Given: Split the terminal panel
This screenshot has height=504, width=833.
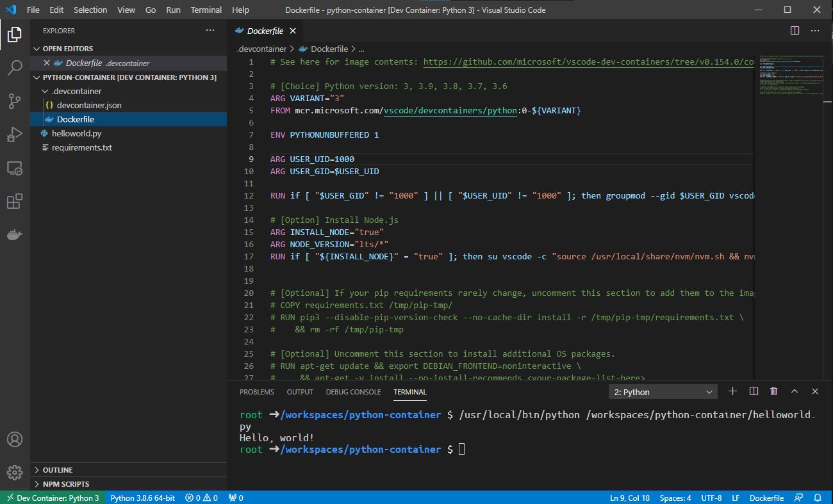Looking at the screenshot, I should tap(754, 391).
